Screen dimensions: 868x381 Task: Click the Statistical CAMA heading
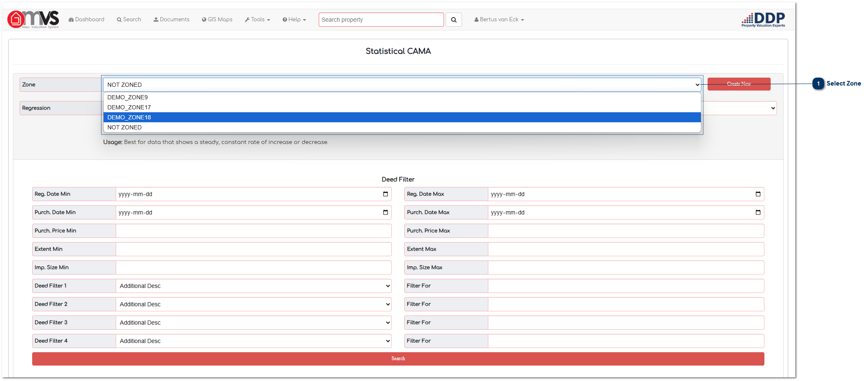pyautogui.click(x=398, y=51)
